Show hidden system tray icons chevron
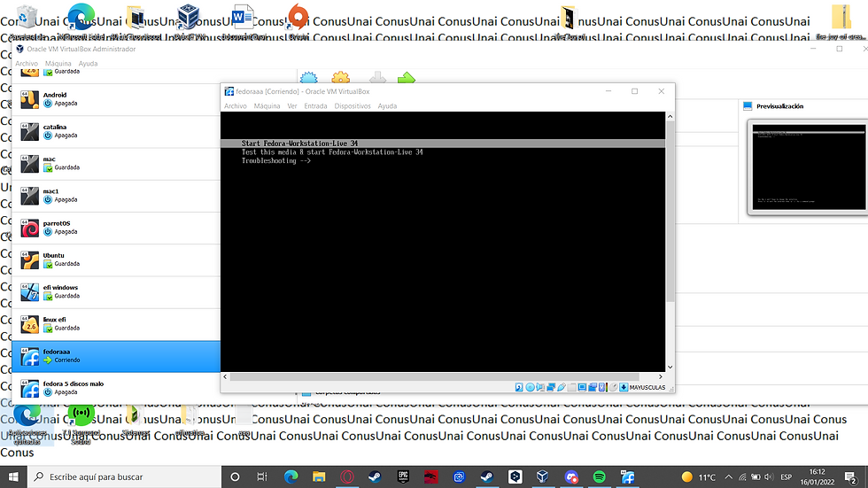The width and height of the screenshot is (868, 488). (728, 477)
